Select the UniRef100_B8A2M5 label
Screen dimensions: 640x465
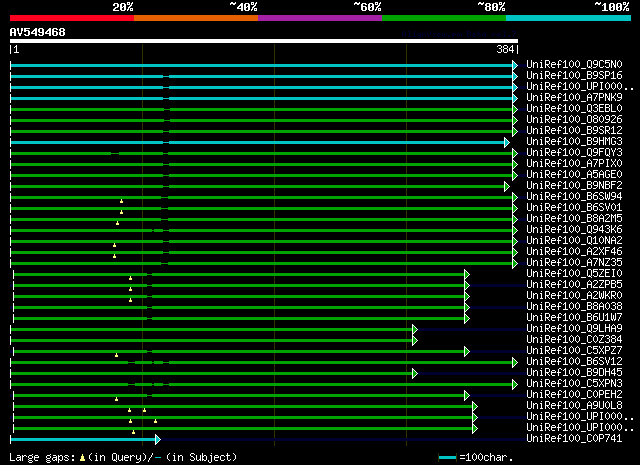point(574,218)
